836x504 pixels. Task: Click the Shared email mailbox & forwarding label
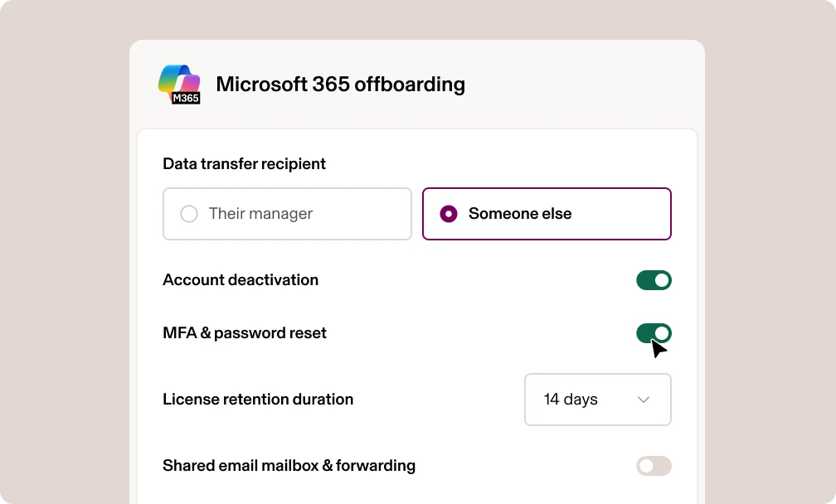289,465
